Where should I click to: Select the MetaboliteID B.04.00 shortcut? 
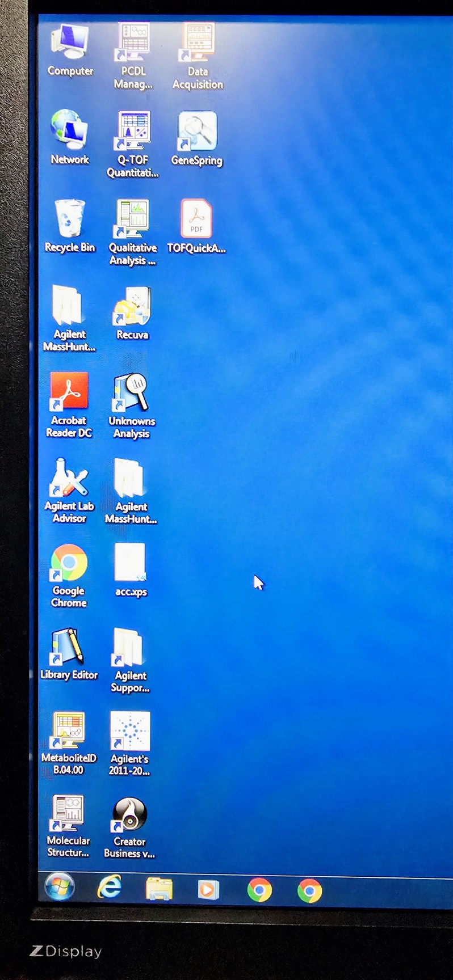pos(69,730)
